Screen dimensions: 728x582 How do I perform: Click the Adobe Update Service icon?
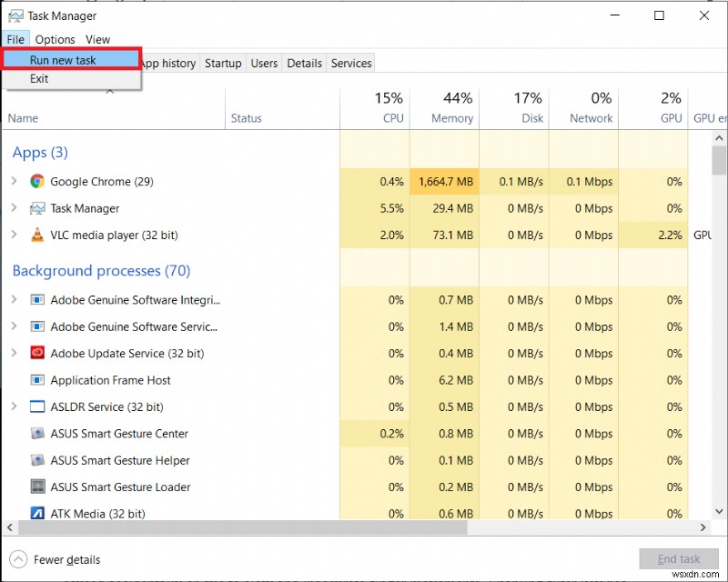pyautogui.click(x=37, y=353)
